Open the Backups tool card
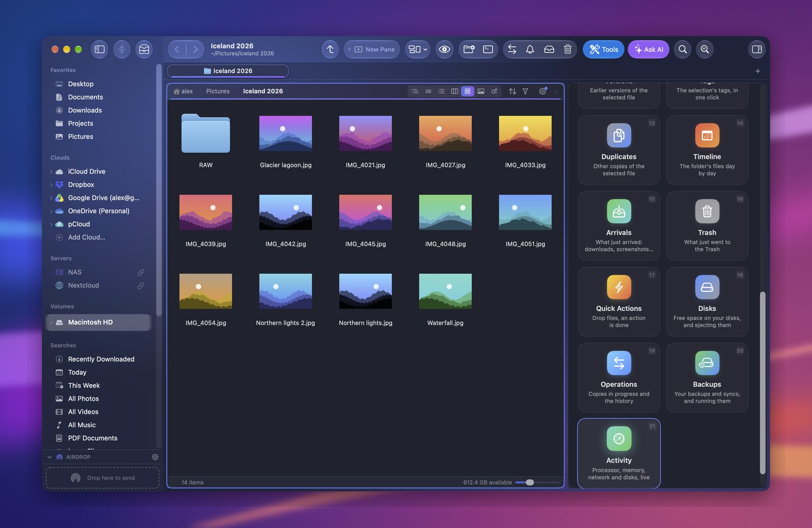Screen dimensions: 812x528 click(x=707, y=378)
